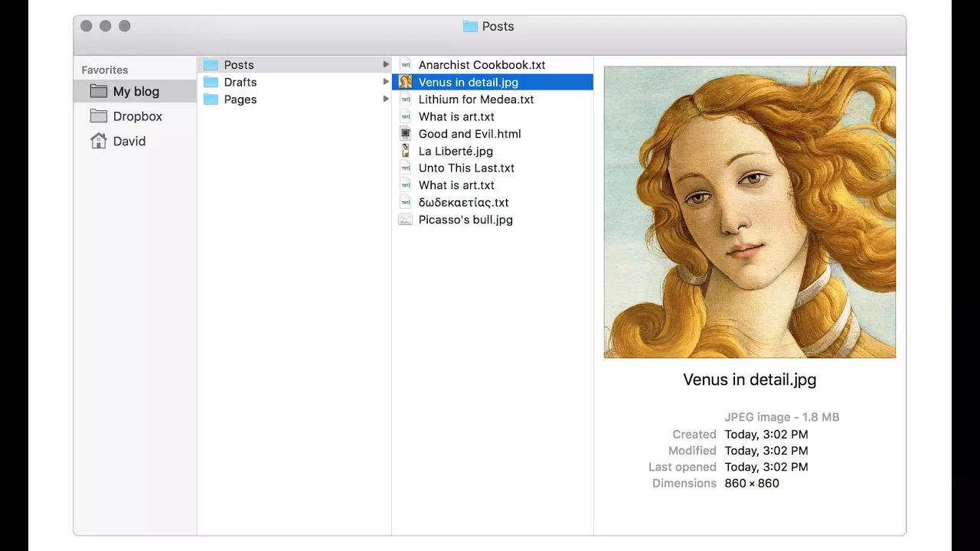Select La Liberté.jpg file name

pyautogui.click(x=456, y=151)
